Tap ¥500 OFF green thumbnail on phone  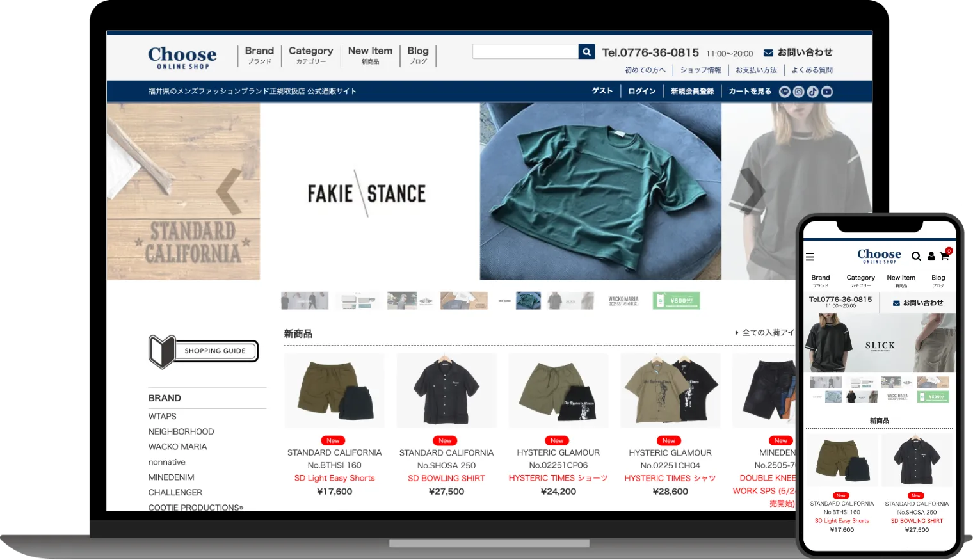pyautogui.click(x=933, y=397)
